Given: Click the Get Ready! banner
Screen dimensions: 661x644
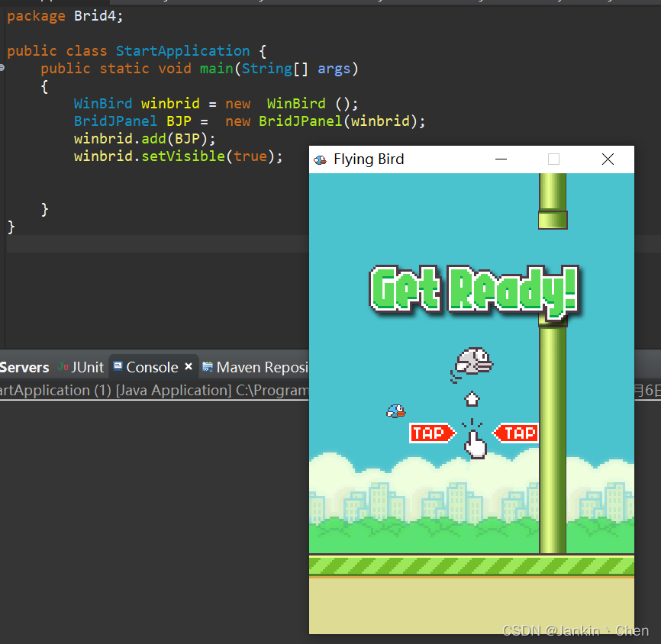Looking at the screenshot, I should click(x=474, y=291).
